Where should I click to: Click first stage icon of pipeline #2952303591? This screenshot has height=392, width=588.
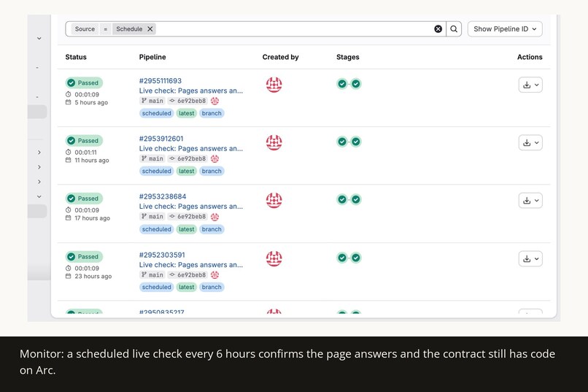342,258
